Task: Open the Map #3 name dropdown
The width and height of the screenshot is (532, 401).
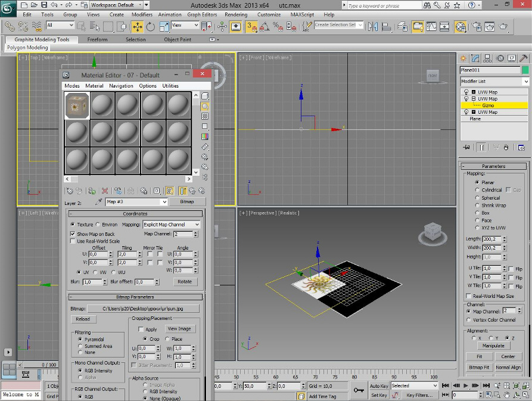Action: (136, 202)
